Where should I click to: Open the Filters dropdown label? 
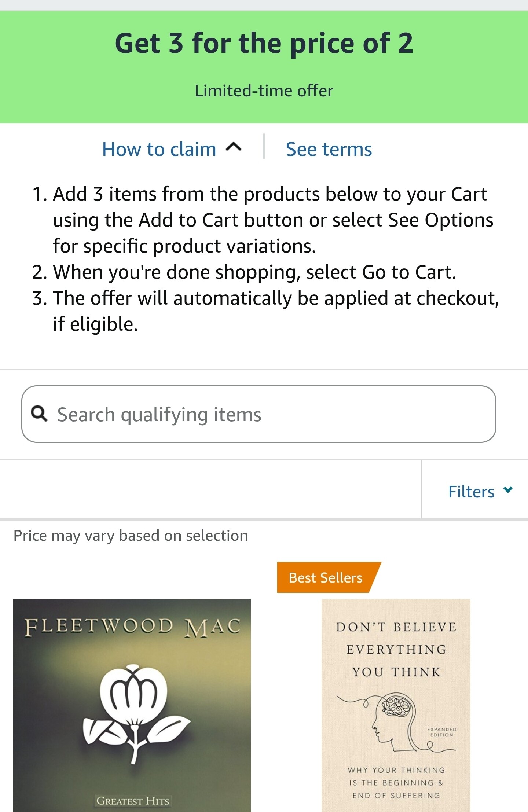coord(471,492)
